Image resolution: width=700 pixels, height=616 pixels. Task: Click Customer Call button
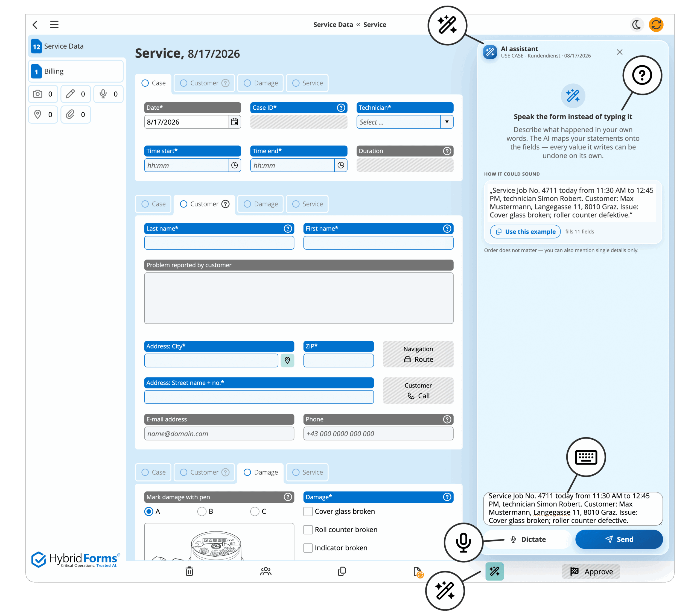[418, 391]
